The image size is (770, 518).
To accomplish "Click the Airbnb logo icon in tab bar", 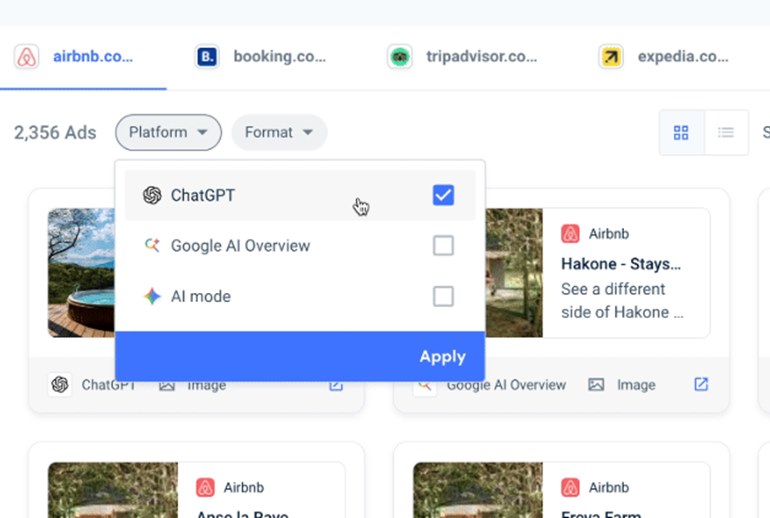I will pyautogui.click(x=27, y=57).
